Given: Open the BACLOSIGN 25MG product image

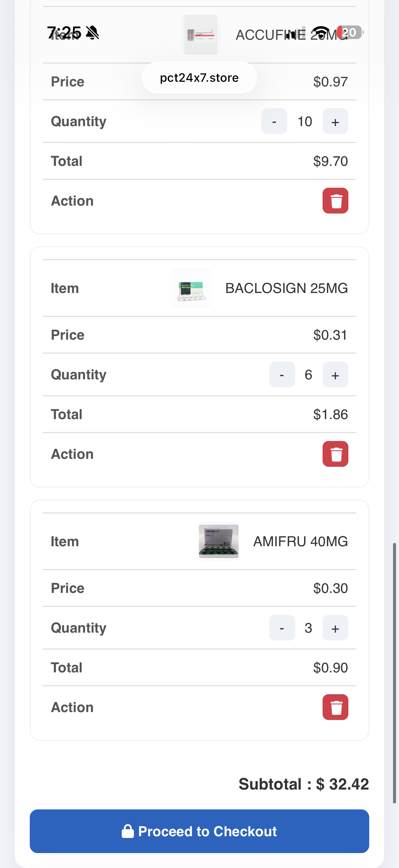Looking at the screenshot, I should pyautogui.click(x=191, y=288).
